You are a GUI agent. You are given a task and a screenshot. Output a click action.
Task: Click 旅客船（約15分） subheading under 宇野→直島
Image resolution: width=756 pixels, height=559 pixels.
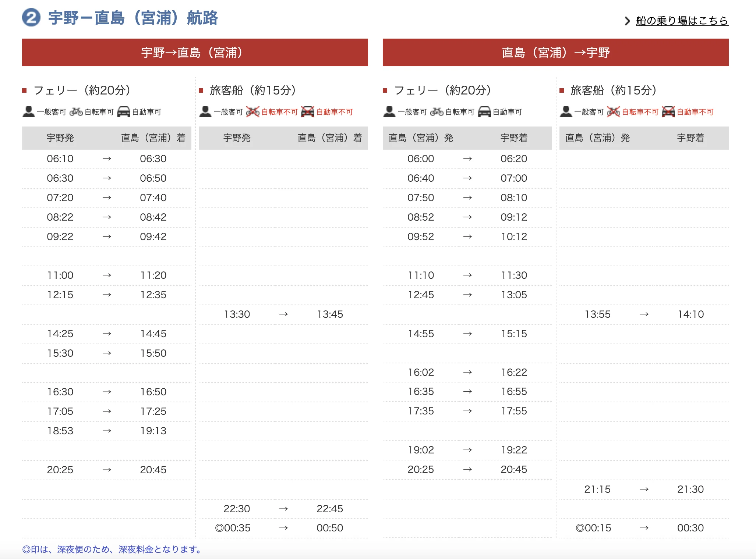(253, 90)
